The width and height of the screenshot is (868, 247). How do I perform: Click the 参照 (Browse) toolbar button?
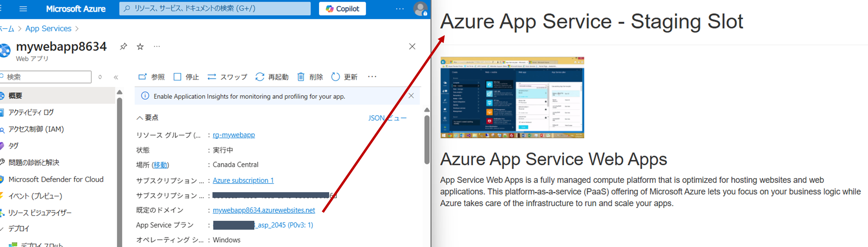(x=152, y=77)
